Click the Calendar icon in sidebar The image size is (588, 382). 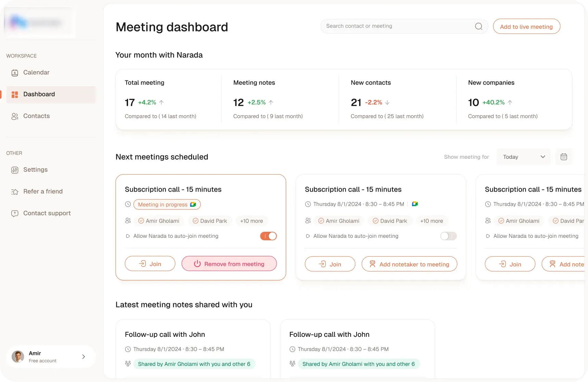[15, 73]
